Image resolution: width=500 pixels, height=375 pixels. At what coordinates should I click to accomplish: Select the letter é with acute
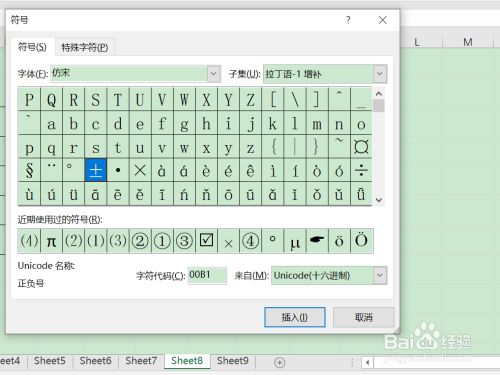[228, 170]
